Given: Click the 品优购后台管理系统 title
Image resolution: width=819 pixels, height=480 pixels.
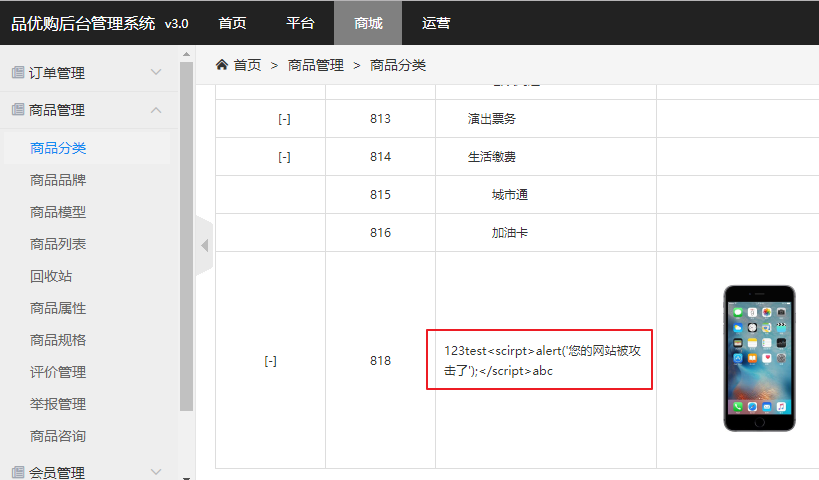Looking at the screenshot, I should click(83, 24).
